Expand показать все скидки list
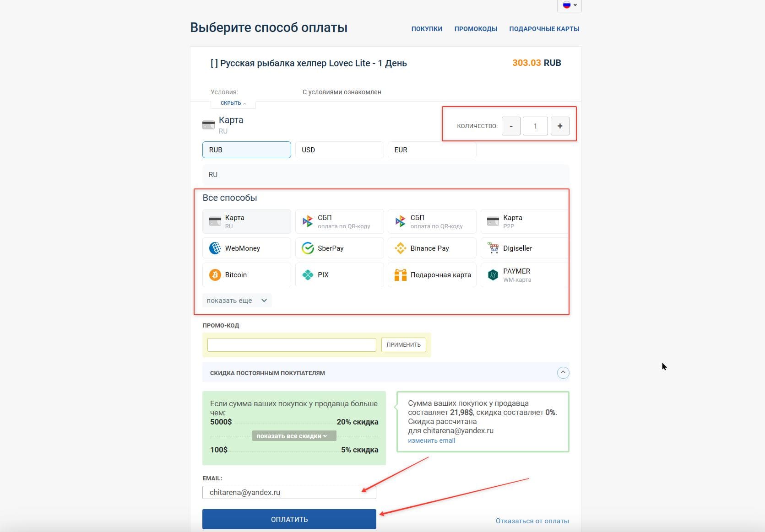Screen dimensions: 765x532 (294, 436)
